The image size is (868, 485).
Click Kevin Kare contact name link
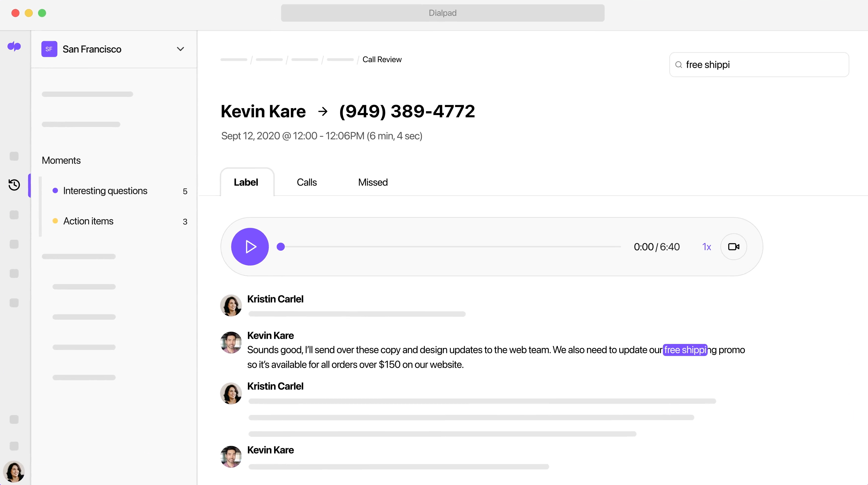coord(263,111)
